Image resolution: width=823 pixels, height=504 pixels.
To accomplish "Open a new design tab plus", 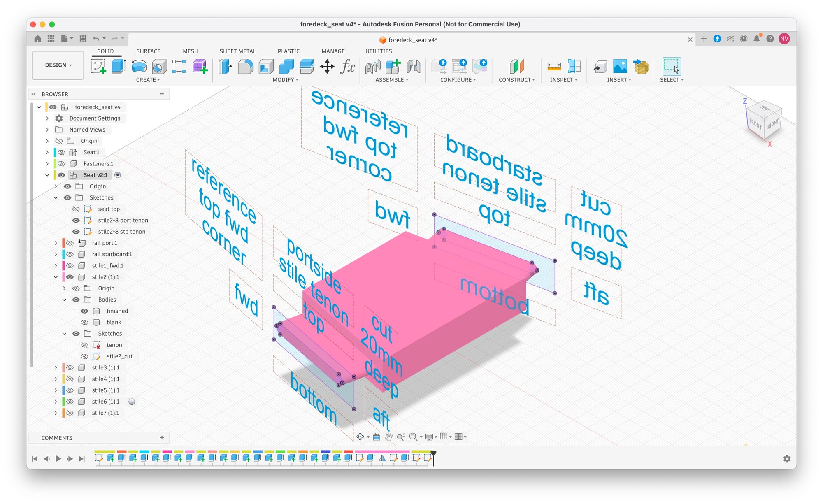I will click(x=704, y=39).
